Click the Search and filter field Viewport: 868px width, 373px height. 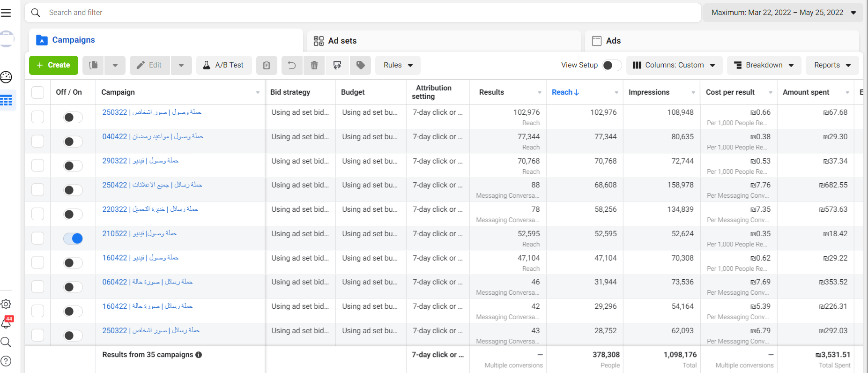tap(365, 13)
